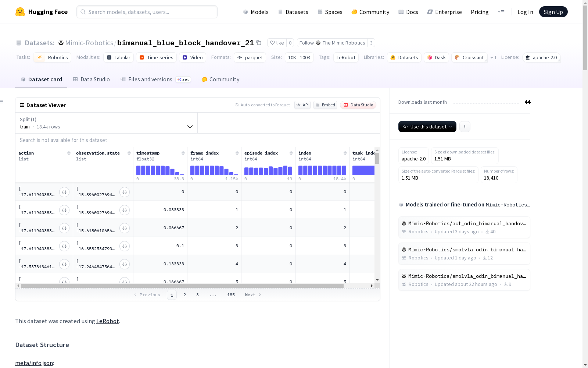Focus the search models, datasets, users field
Image resolution: width=588 pixels, height=368 pixels.
[147, 12]
